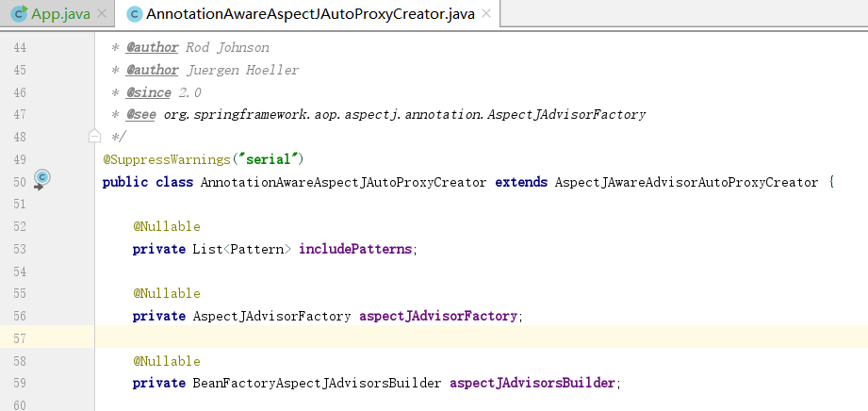Click the extends keyword on line 50
The image size is (868, 411).
(521, 182)
